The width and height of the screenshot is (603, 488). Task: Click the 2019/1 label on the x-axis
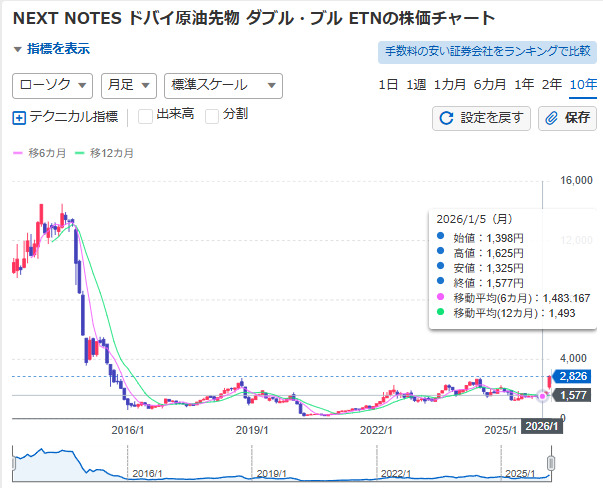coord(252,430)
